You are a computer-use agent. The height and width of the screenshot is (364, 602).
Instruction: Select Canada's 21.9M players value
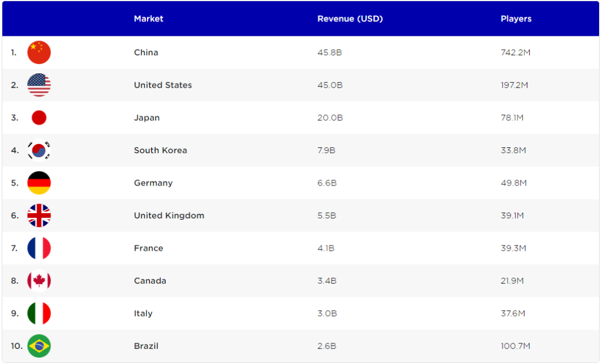(x=512, y=281)
